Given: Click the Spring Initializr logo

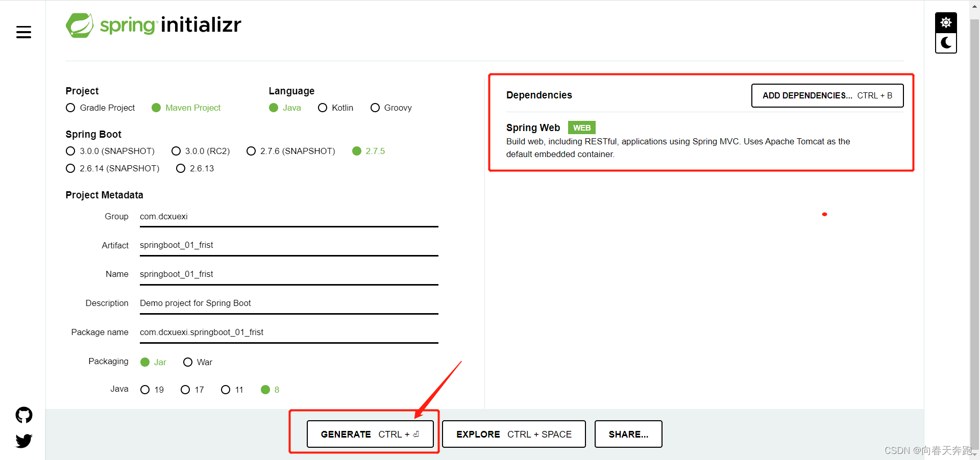Looking at the screenshot, I should [x=153, y=25].
